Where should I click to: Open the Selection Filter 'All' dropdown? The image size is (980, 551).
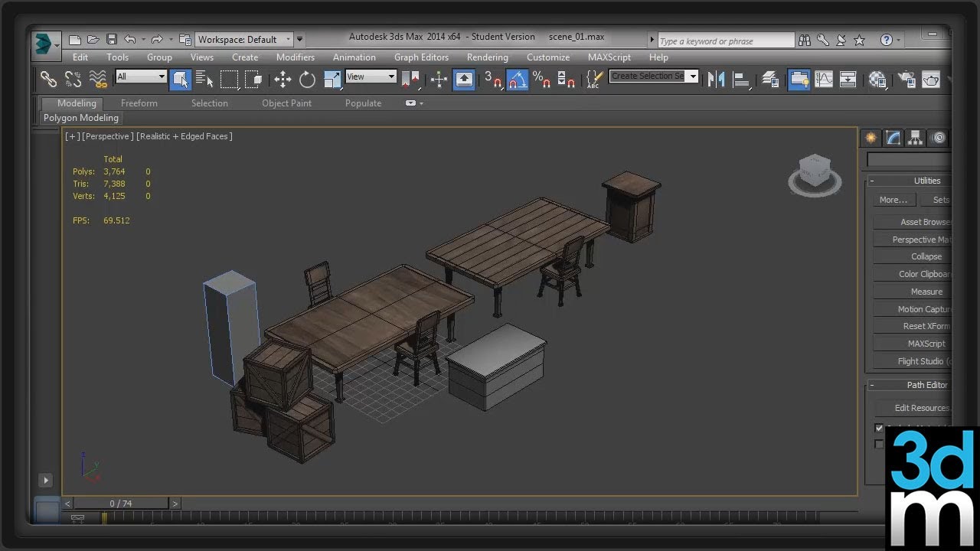click(141, 77)
